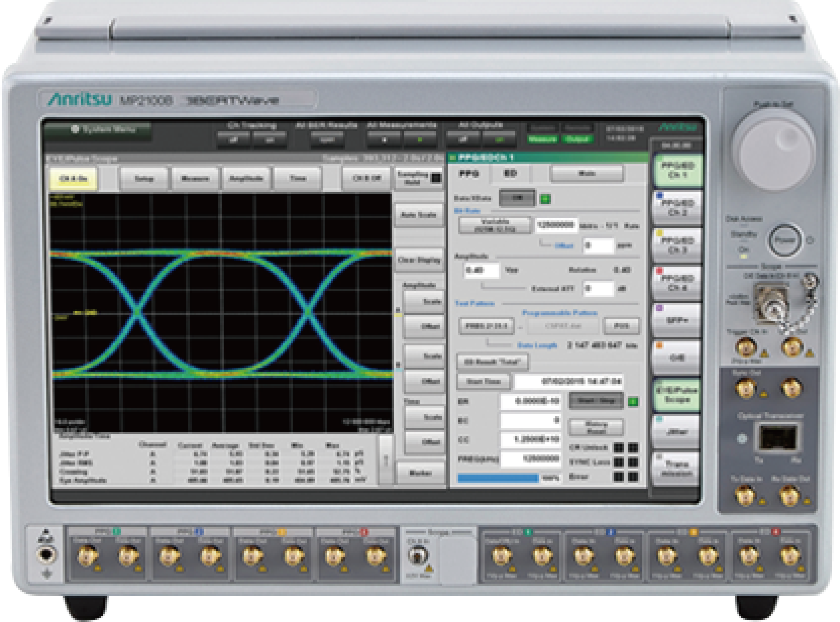
Task: Switch to the ED tab
Action: tap(510, 174)
